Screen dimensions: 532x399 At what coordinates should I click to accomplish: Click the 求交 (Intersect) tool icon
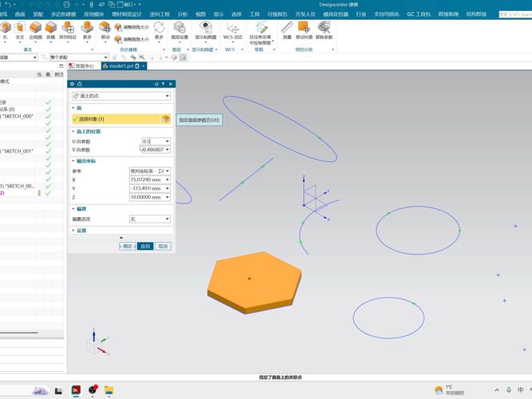point(20,28)
